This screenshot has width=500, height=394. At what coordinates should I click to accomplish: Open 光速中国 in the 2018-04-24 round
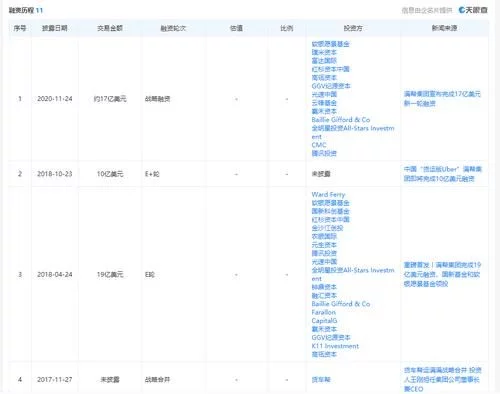(x=324, y=262)
